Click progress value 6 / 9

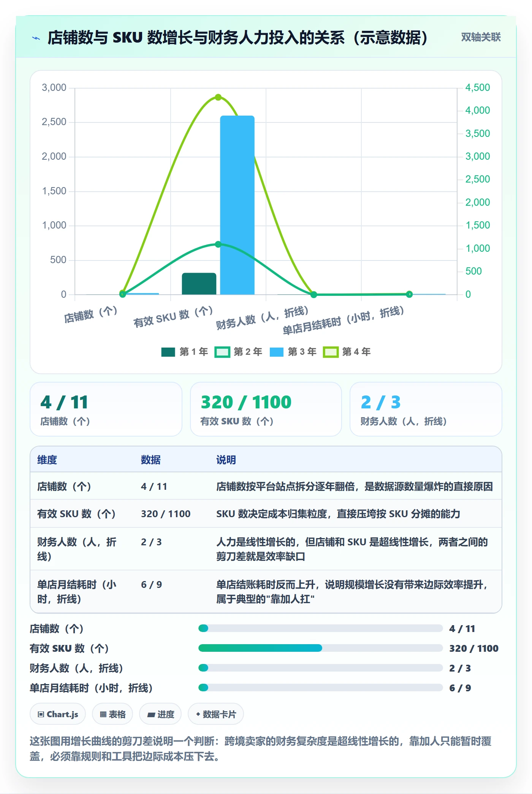tap(460, 688)
